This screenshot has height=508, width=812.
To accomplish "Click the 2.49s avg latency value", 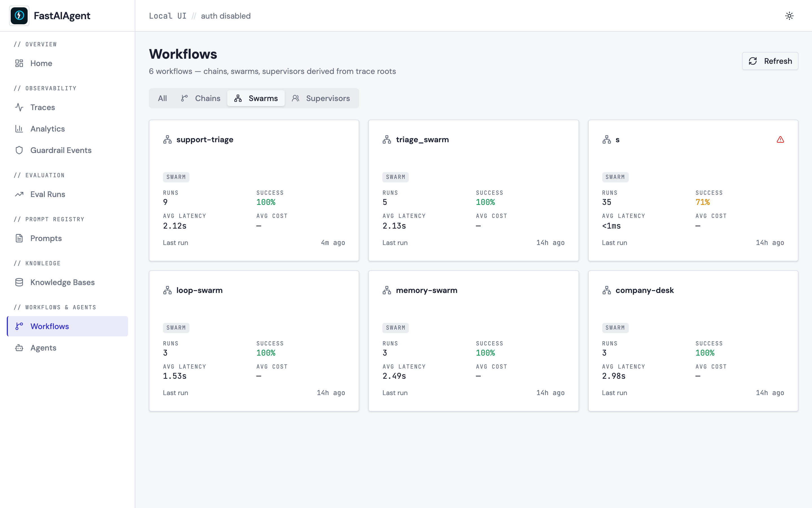I will (394, 376).
